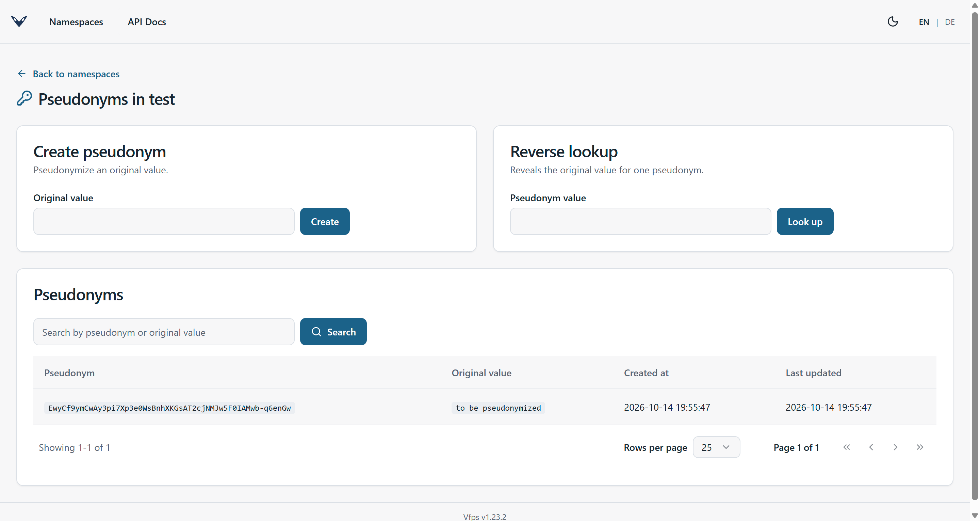Viewport: 980px width, 521px height.
Task: Select 'to be pseudonymized' original value
Action: pos(498,408)
